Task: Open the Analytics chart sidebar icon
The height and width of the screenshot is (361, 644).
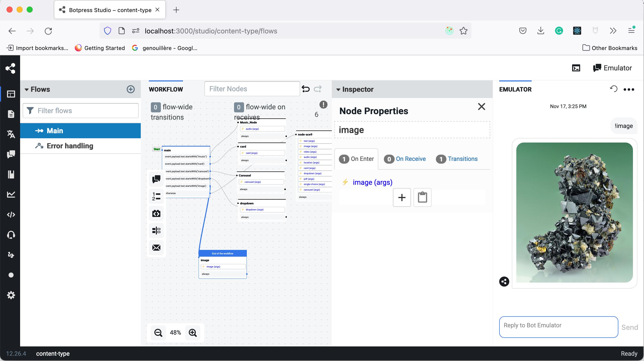Action: click(11, 194)
